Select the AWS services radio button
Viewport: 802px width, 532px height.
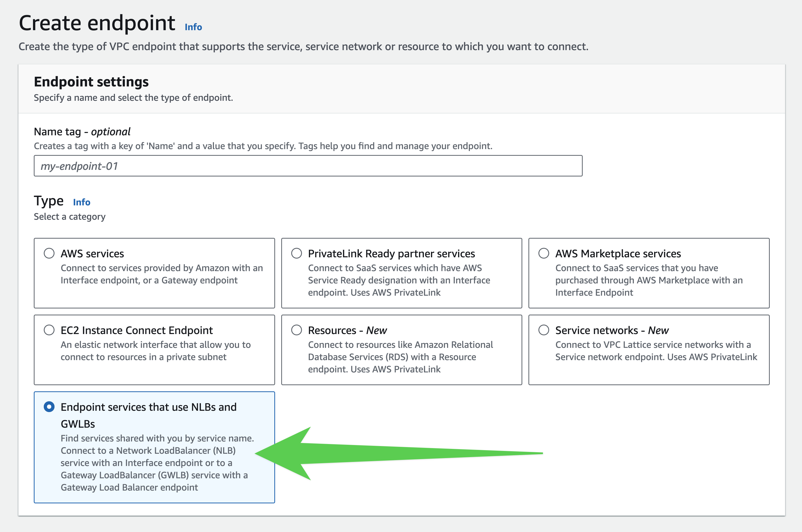[x=49, y=253]
